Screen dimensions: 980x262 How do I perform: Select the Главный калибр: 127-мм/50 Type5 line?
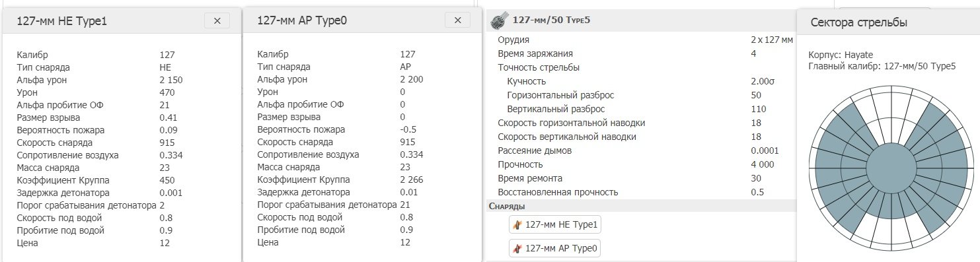(x=882, y=66)
